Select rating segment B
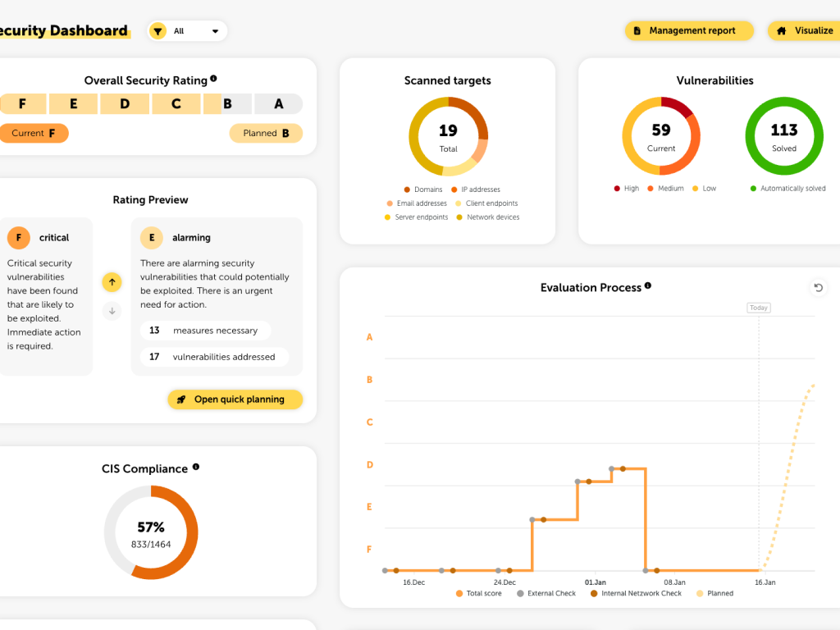The width and height of the screenshot is (840, 630). [228, 104]
